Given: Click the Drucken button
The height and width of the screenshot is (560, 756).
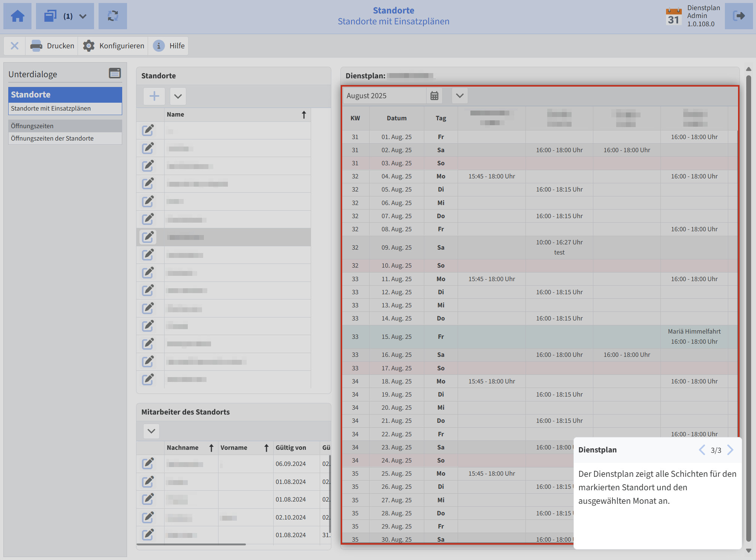Looking at the screenshot, I should coord(52,46).
